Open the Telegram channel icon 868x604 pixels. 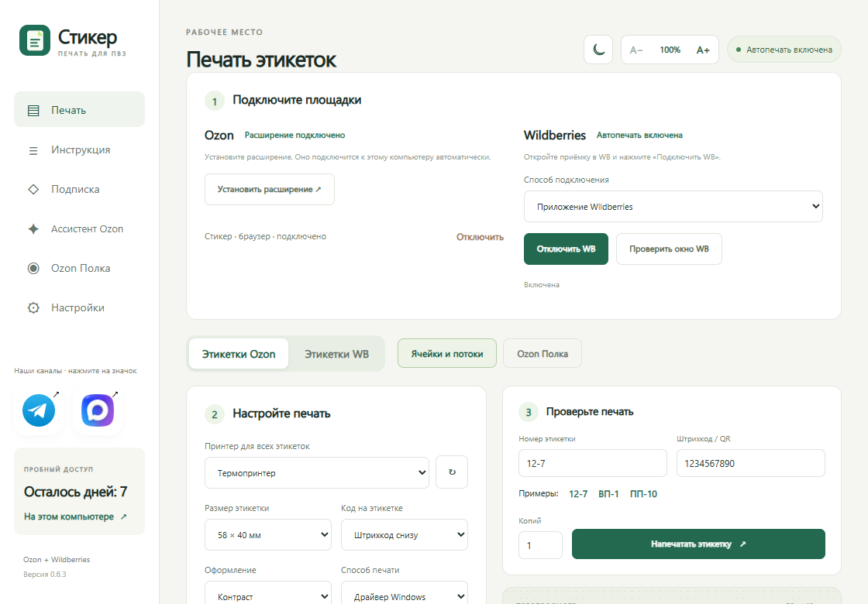coord(39,410)
